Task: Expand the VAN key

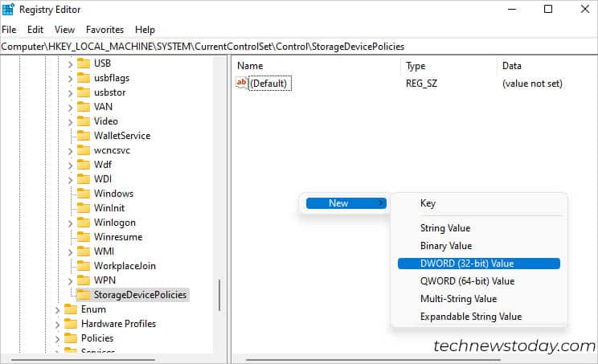Action: (x=70, y=108)
